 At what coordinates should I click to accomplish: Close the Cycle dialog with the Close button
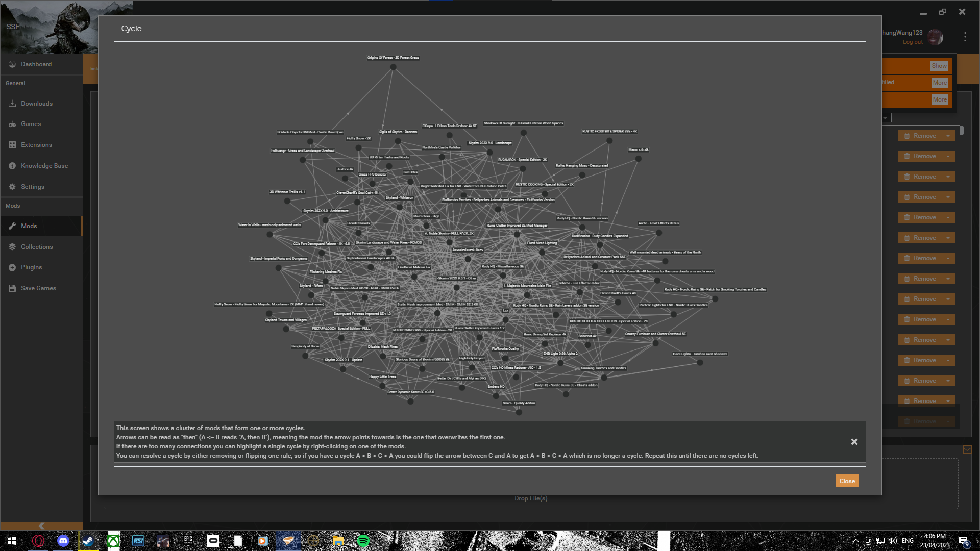pyautogui.click(x=846, y=481)
